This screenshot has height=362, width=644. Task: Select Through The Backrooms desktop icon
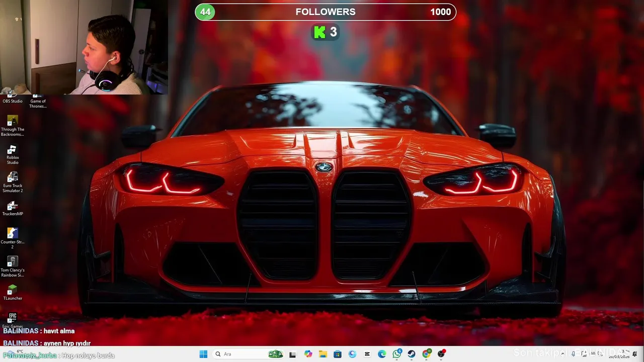point(13,126)
